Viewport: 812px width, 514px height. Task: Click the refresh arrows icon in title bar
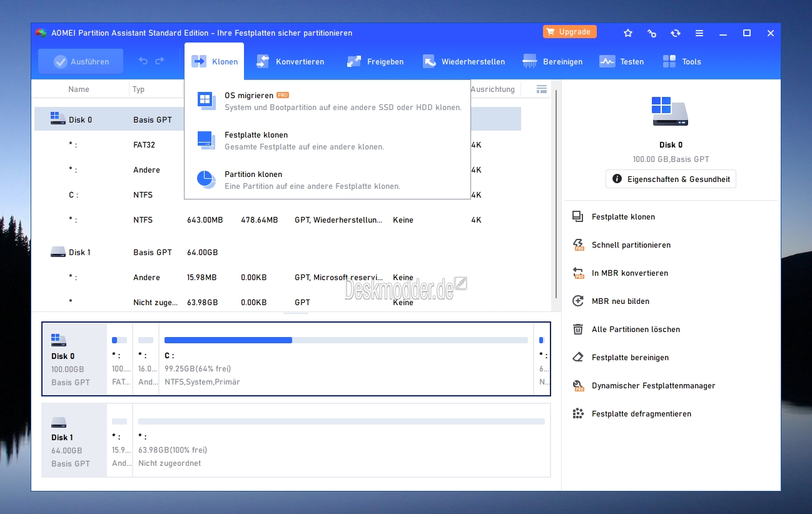(x=676, y=33)
